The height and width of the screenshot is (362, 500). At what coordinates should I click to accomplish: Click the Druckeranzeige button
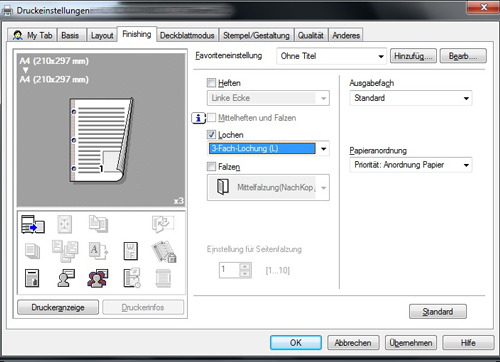click(58, 307)
